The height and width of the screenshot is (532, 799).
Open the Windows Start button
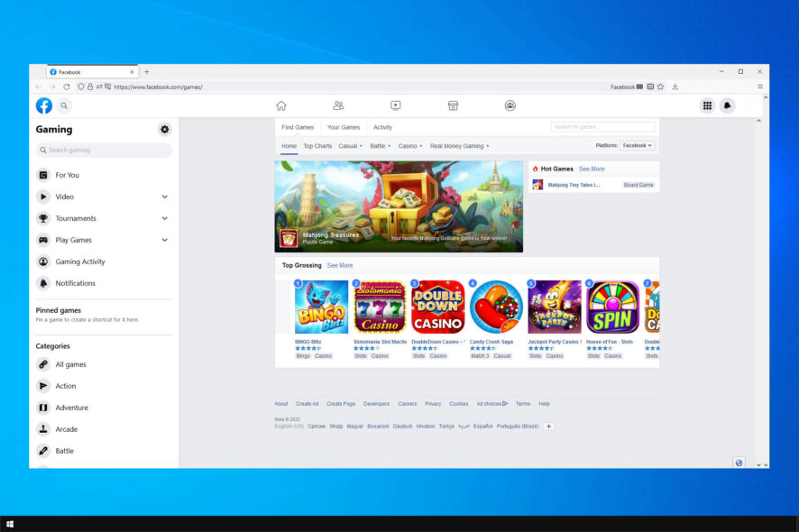tap(10, 524)
